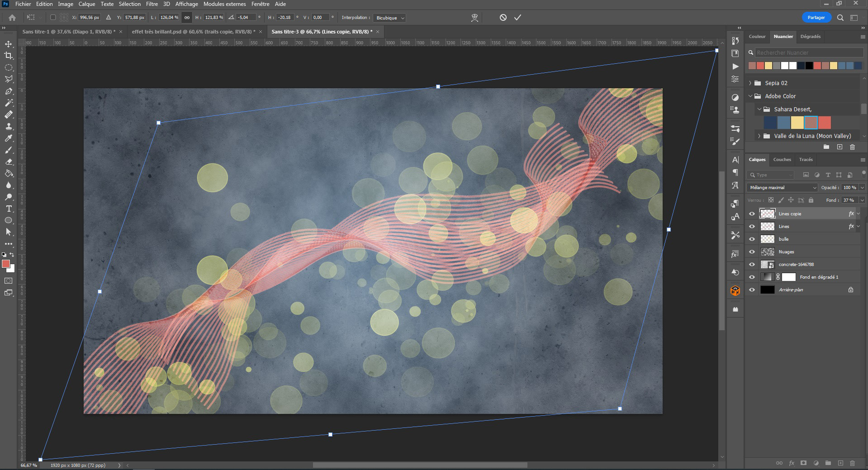Open the Character panel icon
The image size is (868, 470).
[x=735, y=160]
